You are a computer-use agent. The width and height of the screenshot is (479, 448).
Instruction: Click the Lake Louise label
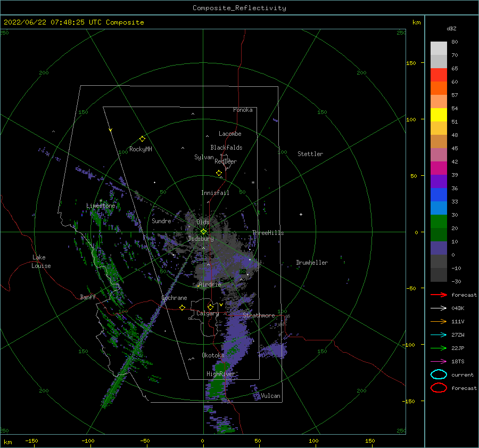pos(41,262)
